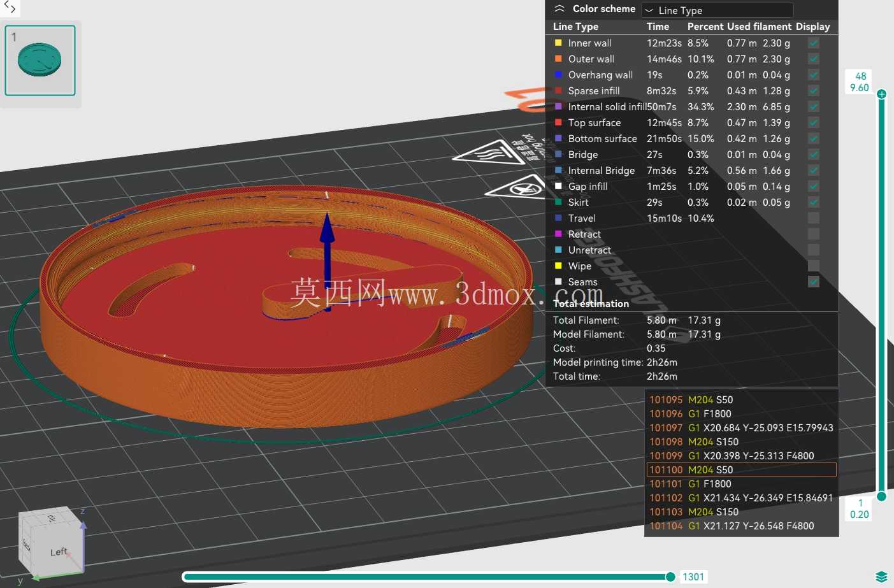Click the Percent column header
Screen dimensions: 894x588
pyautogui.click(x=705, y=27)
